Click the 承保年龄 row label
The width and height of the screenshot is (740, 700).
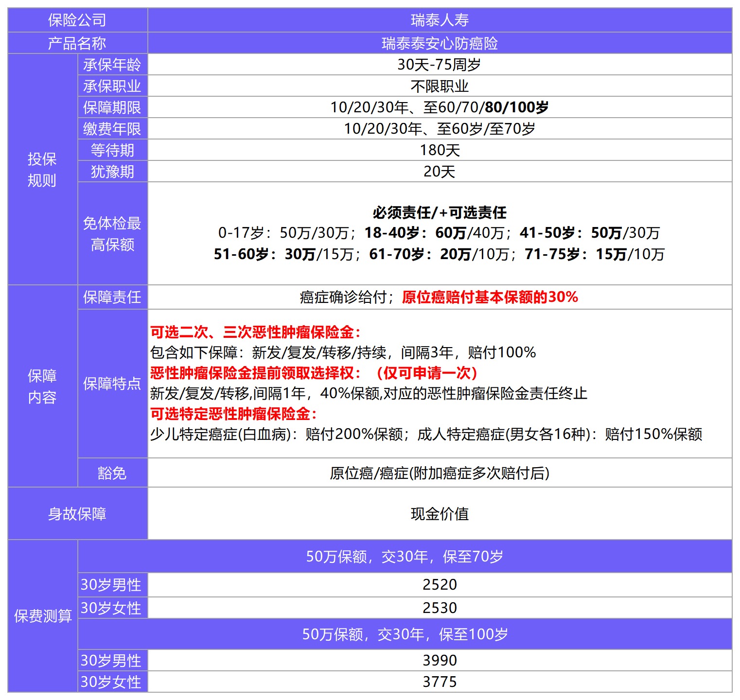tap(112, 65)
